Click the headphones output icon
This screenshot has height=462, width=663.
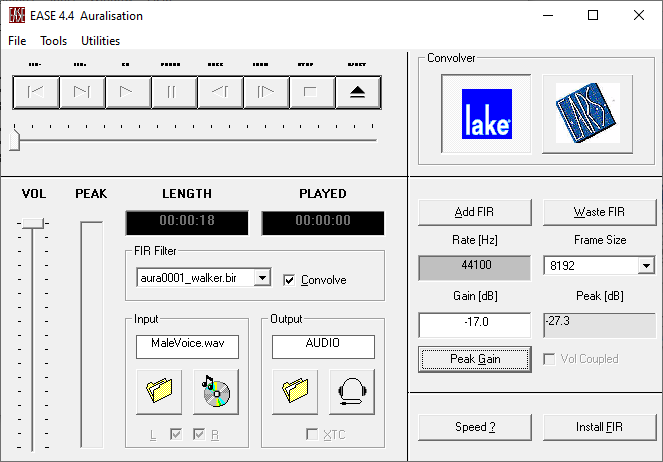click(x=352, y=392)
